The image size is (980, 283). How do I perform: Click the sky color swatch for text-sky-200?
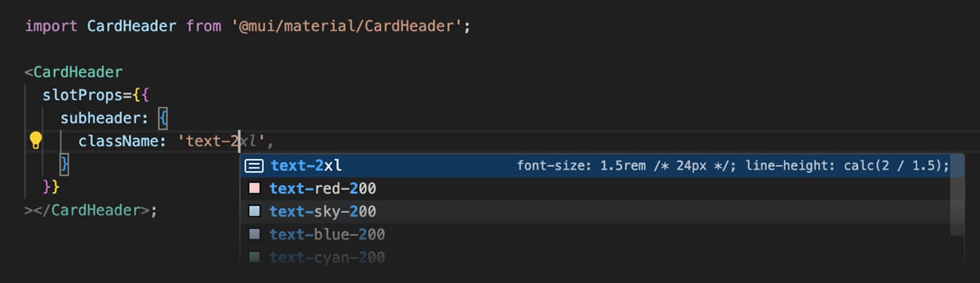254,211
